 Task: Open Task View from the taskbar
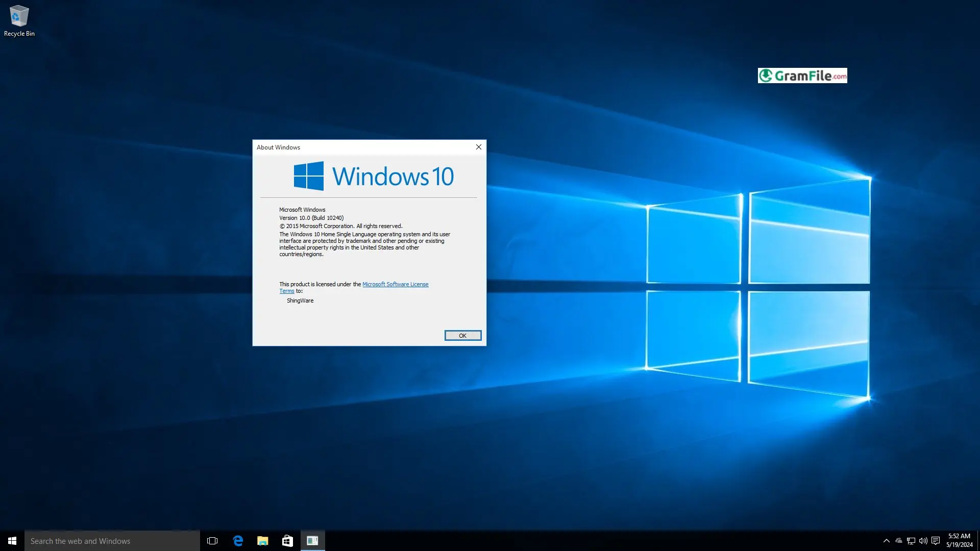(212, 541)
